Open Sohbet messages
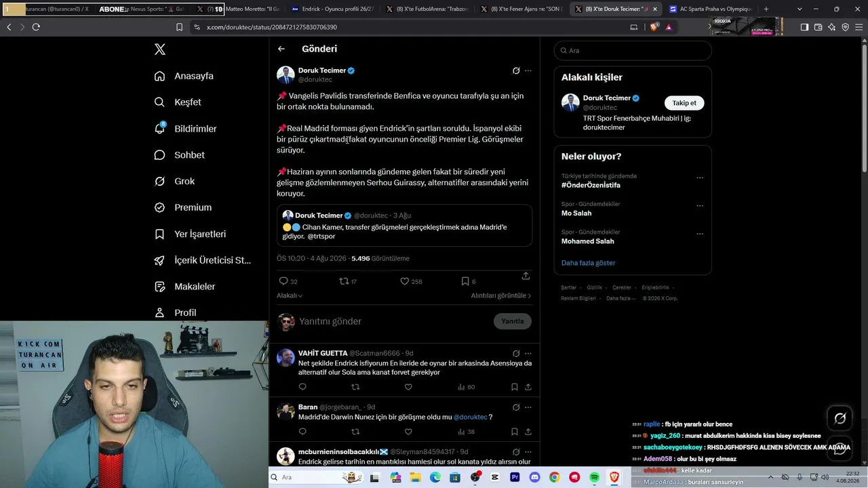Image resolution: width=868 pixels, height=488 pixels. point(179,155)
